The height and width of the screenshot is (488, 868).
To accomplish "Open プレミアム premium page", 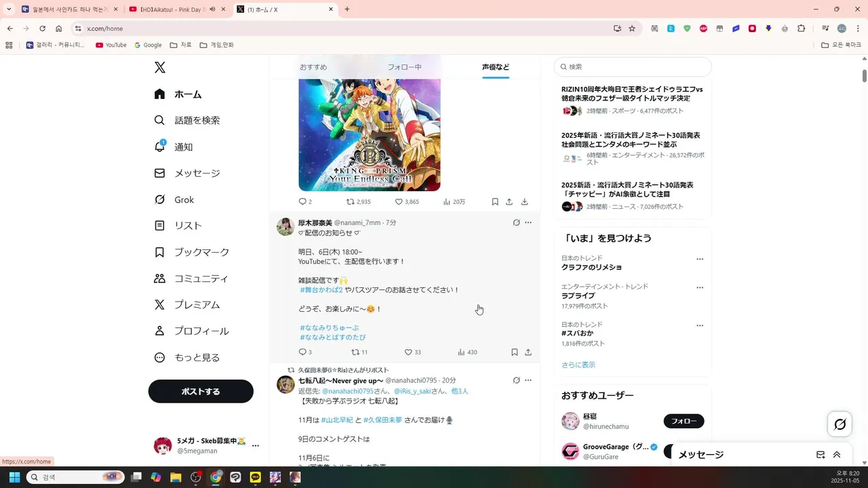I will coord(186,305).
